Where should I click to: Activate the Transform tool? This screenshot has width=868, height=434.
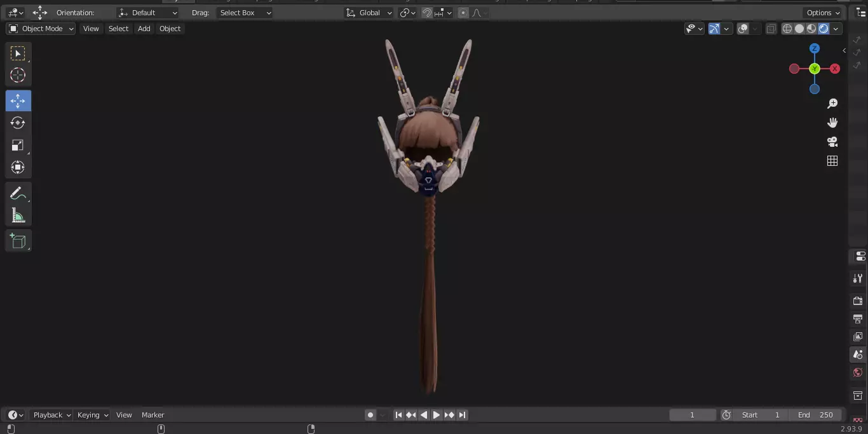click(x=18, y=167)
